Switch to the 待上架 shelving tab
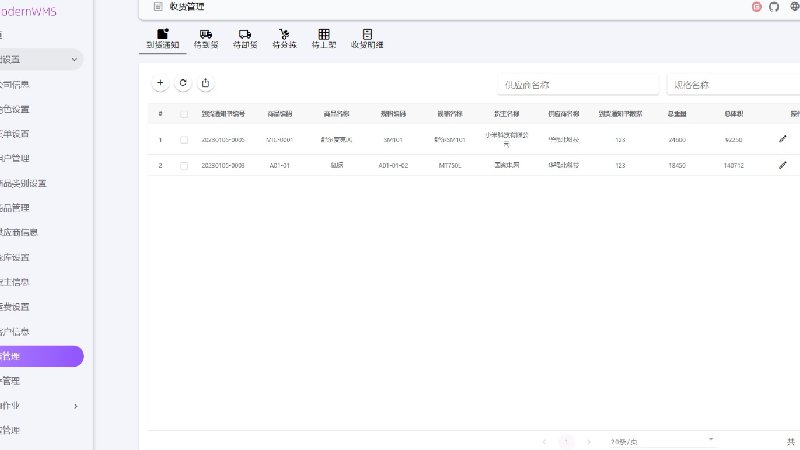 tap(324, 39)
